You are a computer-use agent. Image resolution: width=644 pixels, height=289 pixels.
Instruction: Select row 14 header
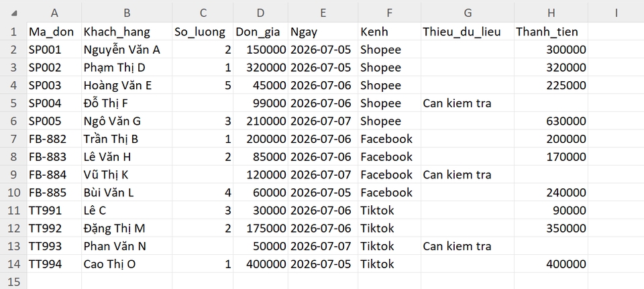pyautogui.click(x=13, y=264)
